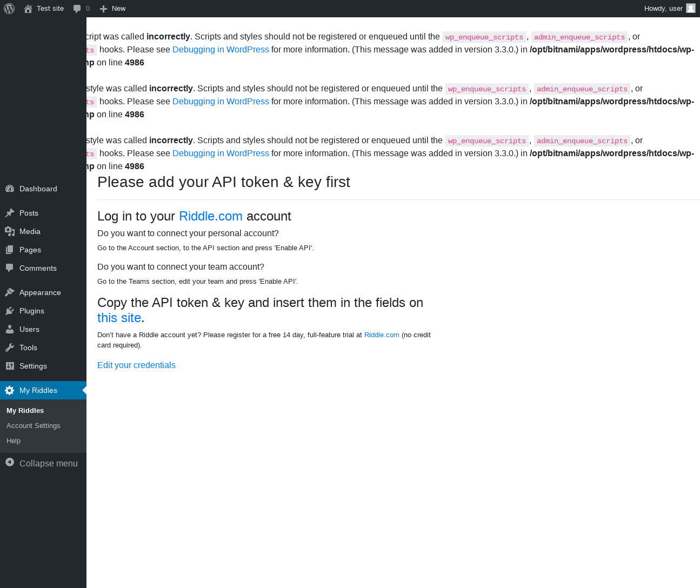The width and height of the screenshot is (700, 588).
Task: Click the Pages icon in sidebar
Action: click(x=10, y=250)
